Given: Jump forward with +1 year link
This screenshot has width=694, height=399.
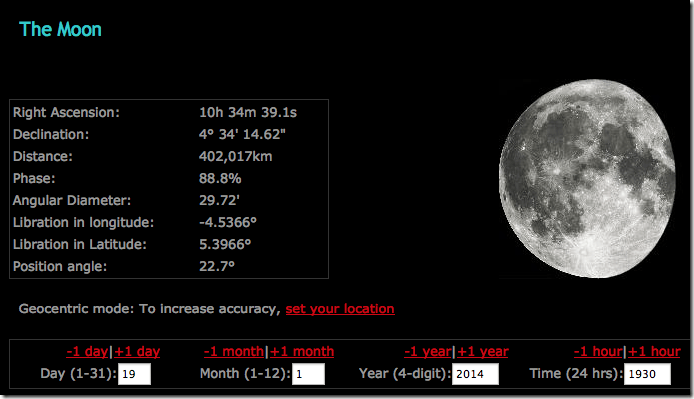Looking at the screenshot, I should tap(482, 352).
